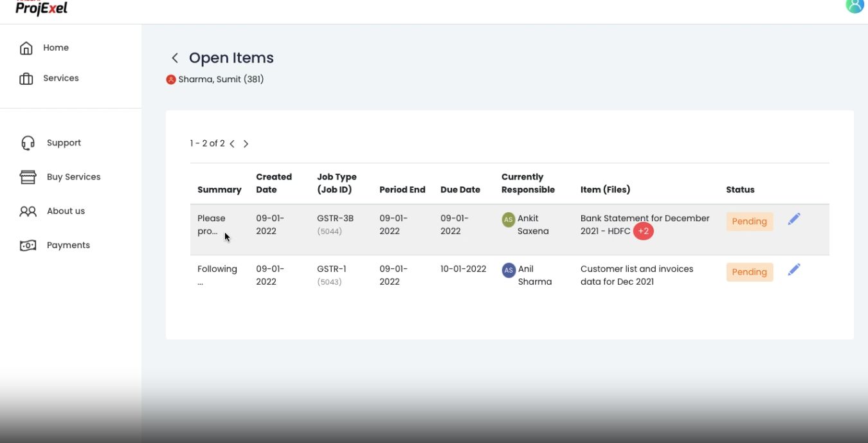Viewport: 868px width, 443px height.
Task: Open the Payments menu item
Action: pyautogui.click(x=68, y=245)
